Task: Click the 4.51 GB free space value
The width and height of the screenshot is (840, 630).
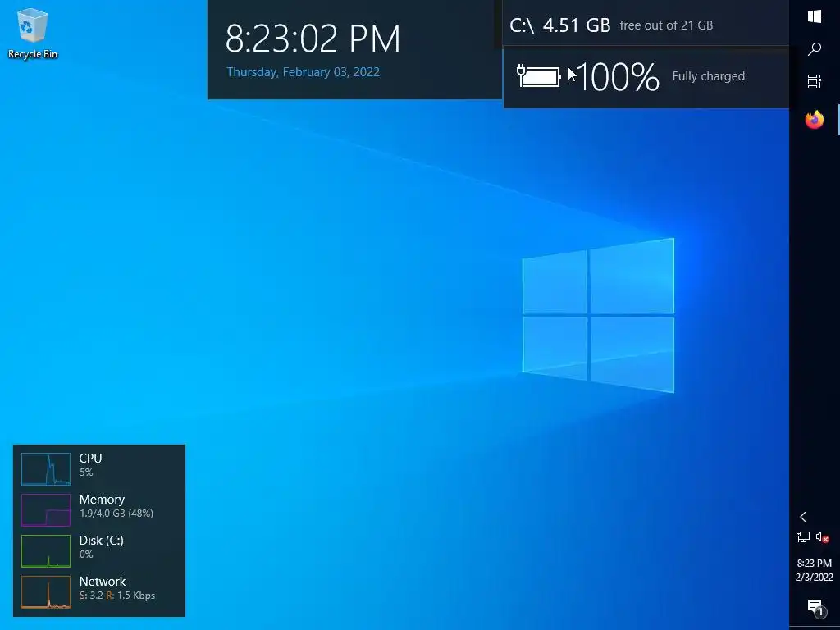Action: pyautogui.click(x=577, y=25)
